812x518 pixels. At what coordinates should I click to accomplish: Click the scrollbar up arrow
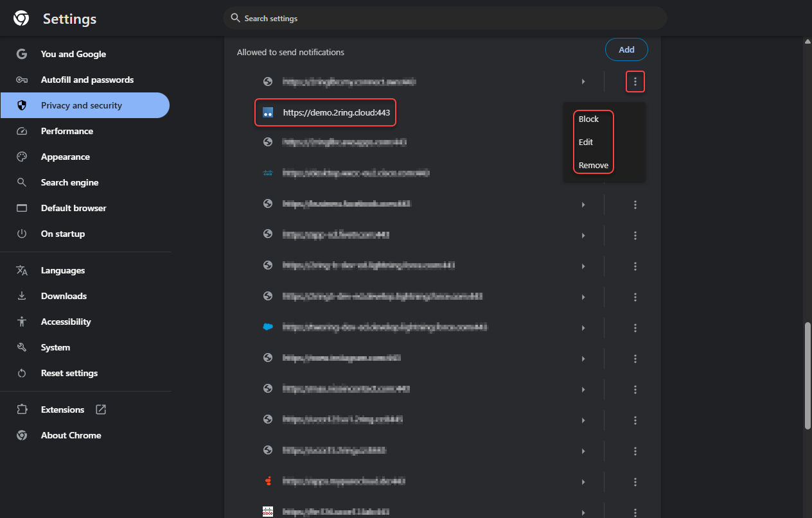click(808, 41)
